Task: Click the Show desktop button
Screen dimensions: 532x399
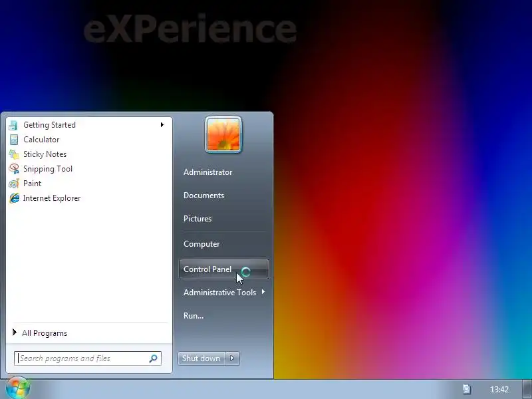Action: click(527, 389)
